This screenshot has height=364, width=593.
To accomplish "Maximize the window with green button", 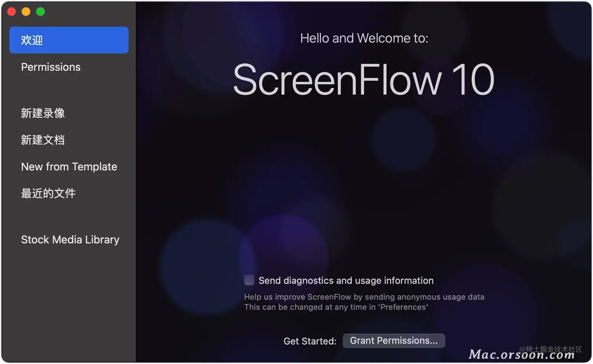I will [40, 12].
